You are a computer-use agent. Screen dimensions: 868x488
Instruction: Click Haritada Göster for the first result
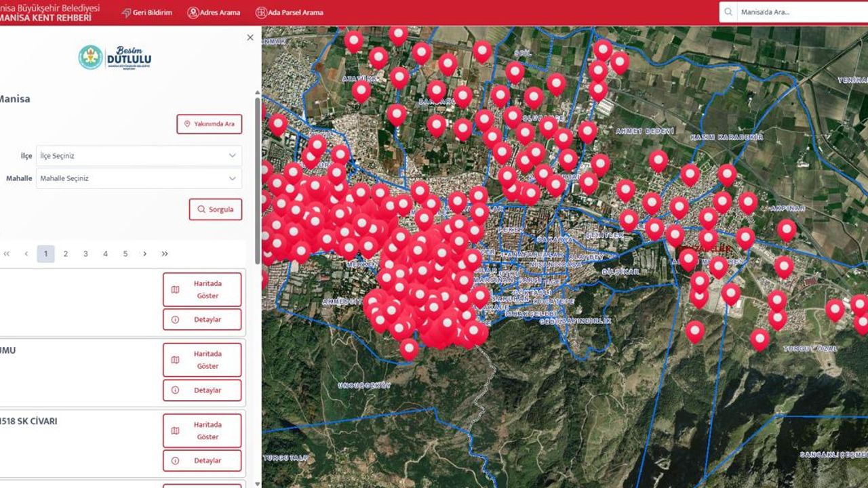pyautogui.click(x=202, y=289)
